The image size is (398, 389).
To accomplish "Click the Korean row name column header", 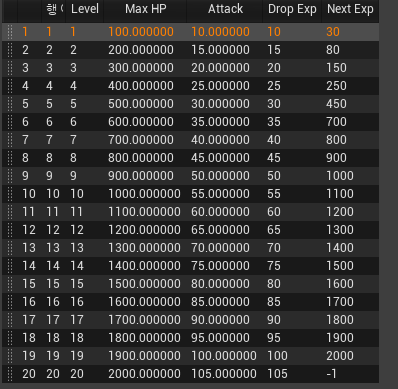I will (54, 9).
